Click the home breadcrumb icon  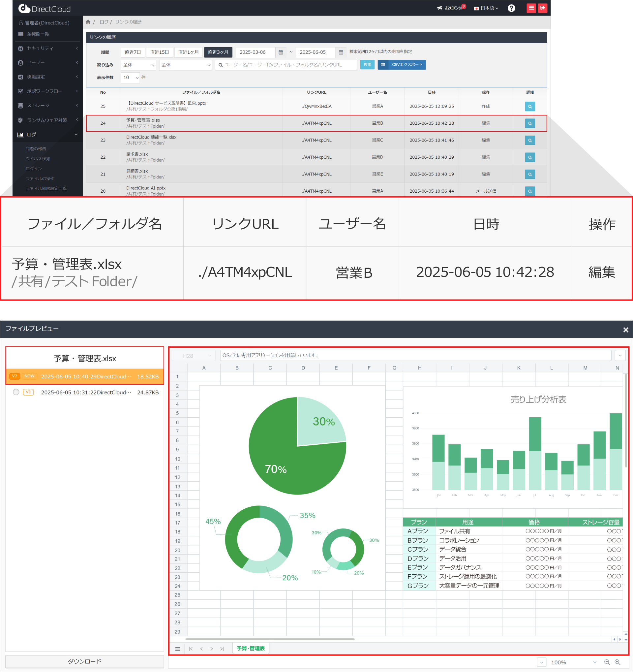[x=88, y=22]
